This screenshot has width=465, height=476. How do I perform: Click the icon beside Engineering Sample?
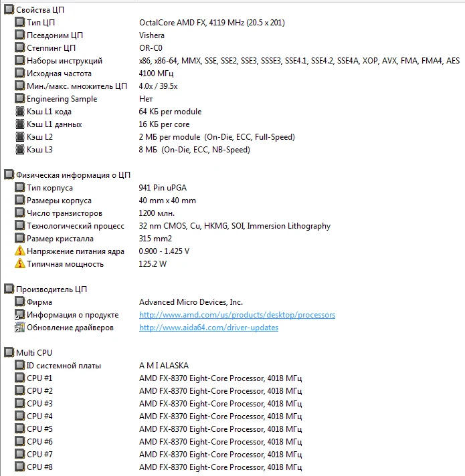(x=19, y=99)
